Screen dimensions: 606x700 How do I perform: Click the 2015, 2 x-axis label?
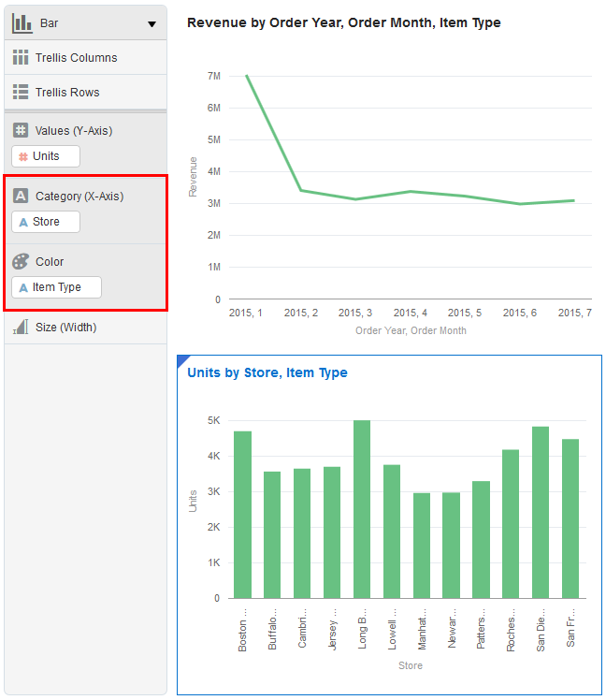pos(301,313)
